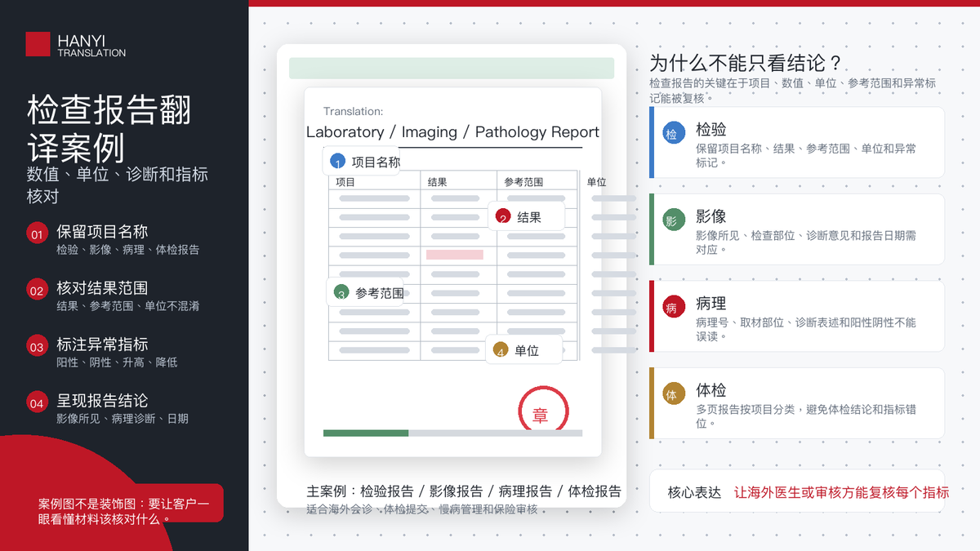Click the pink highlighted abnormal result cell
This screenshot has height=551, width=980.
click(x=455, y=255)
